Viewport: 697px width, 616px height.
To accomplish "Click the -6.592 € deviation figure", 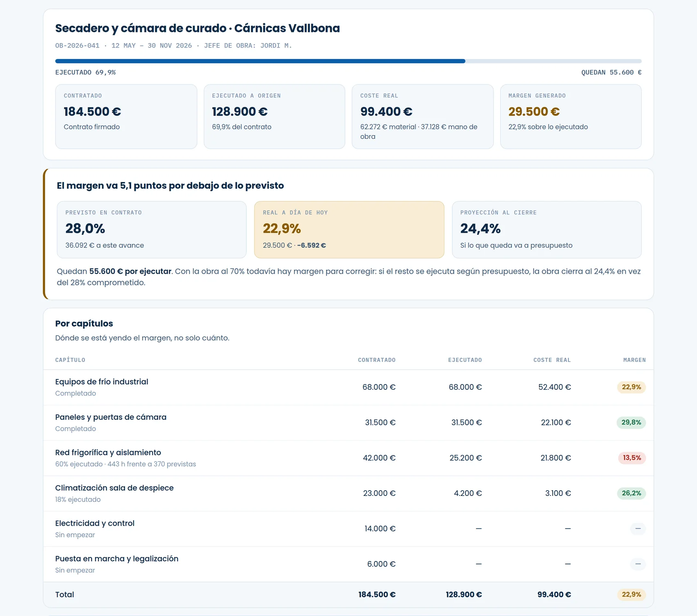I will tap(312, 245).
